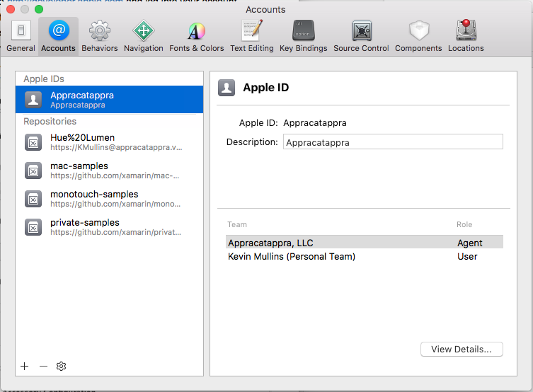The height and width of the screenshot is (392, 533).
Task: Click the mac-samples GitHub URL text
Action: tap(115, 175)
